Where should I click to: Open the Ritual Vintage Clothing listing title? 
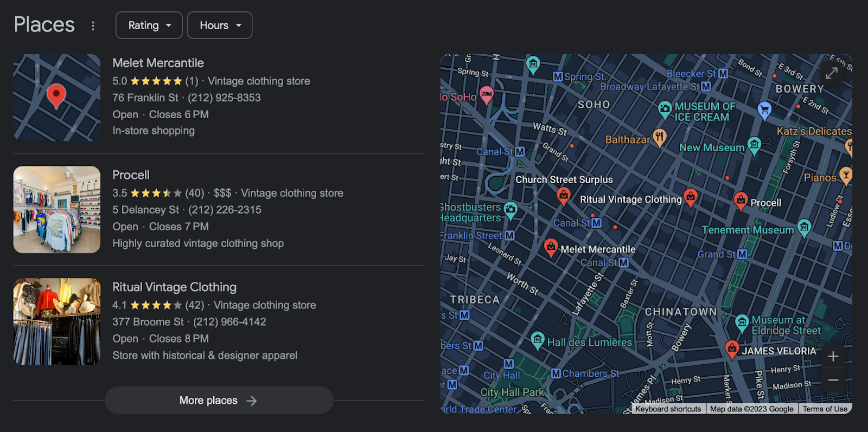(174, 287)
